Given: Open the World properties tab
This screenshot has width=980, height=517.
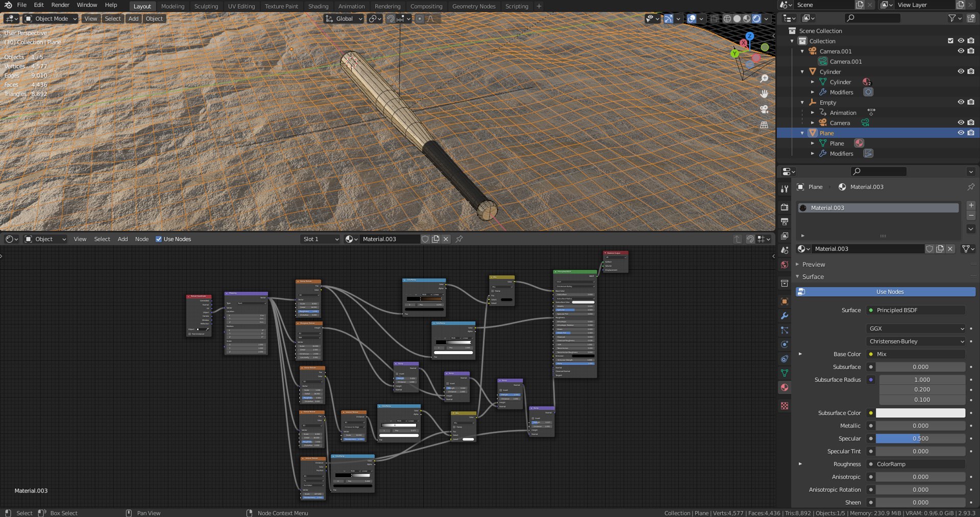Looking at the screenshot, I should coord(785,265).
